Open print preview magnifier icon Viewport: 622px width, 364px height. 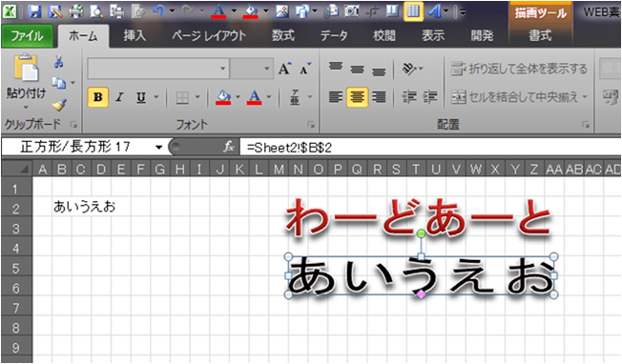(96, 11)
